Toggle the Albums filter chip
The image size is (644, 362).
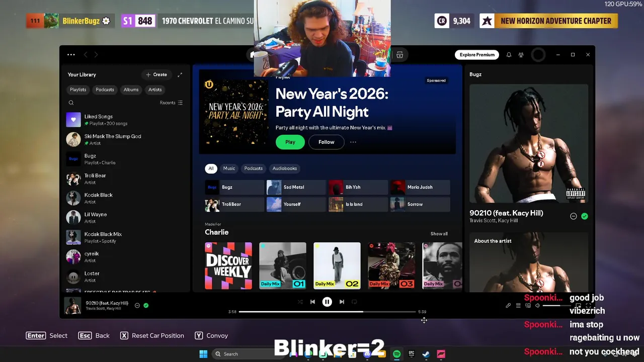(131, 89)
